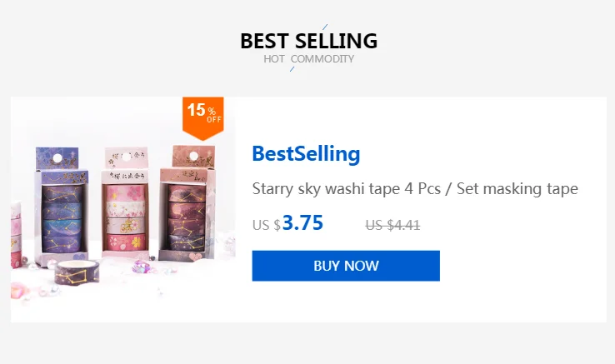Click the loose tape roll lying in front

point(77,272)
